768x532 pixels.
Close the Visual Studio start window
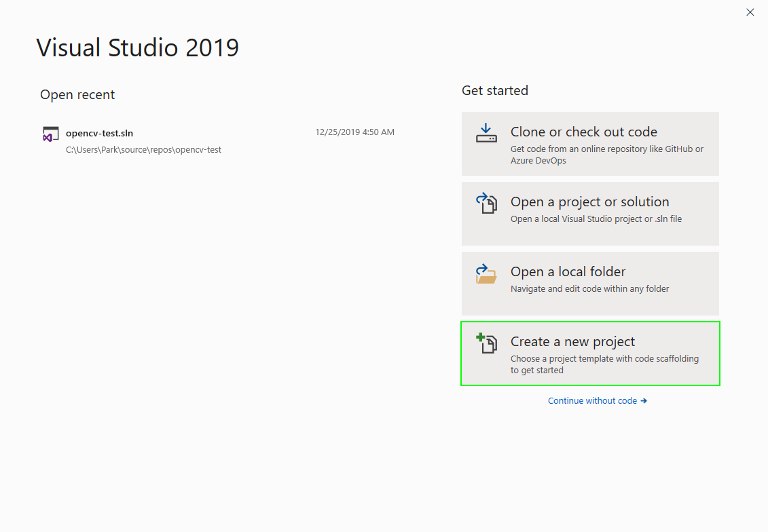[x=750, y=12]
